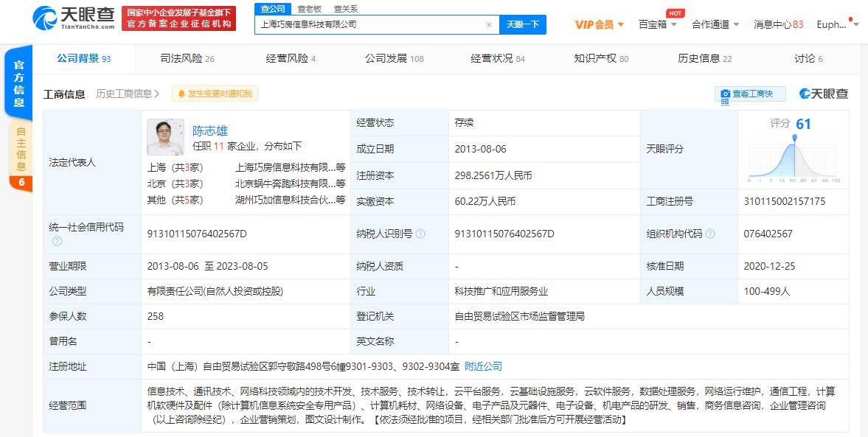Click business status 存续
Viewport: 868px width, 437px height.
[464, 123]
